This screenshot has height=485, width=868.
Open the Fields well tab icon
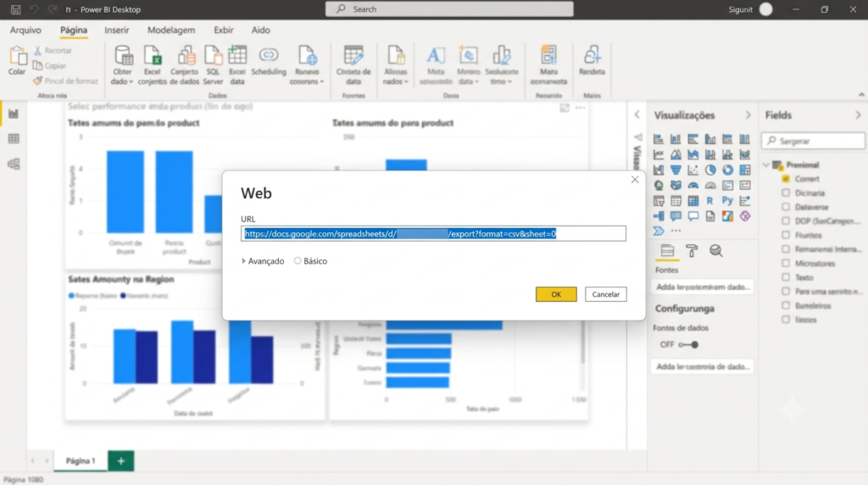click(x=667, y=251)
